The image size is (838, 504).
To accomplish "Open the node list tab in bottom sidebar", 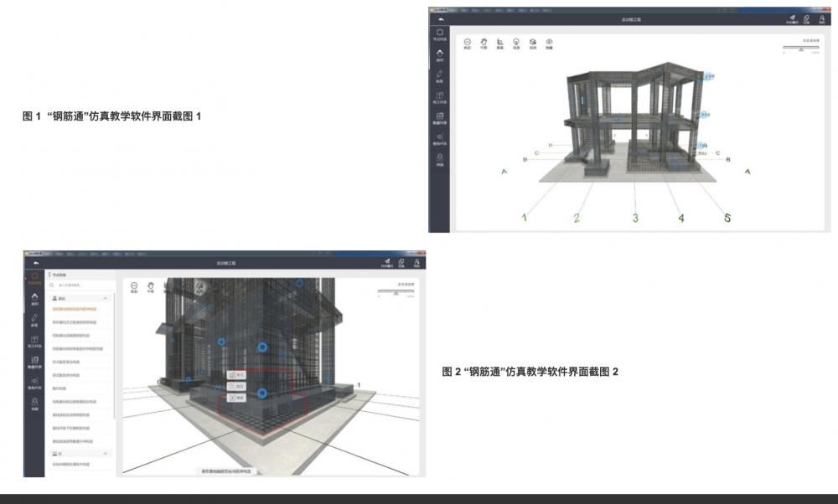I will [34, 278].
